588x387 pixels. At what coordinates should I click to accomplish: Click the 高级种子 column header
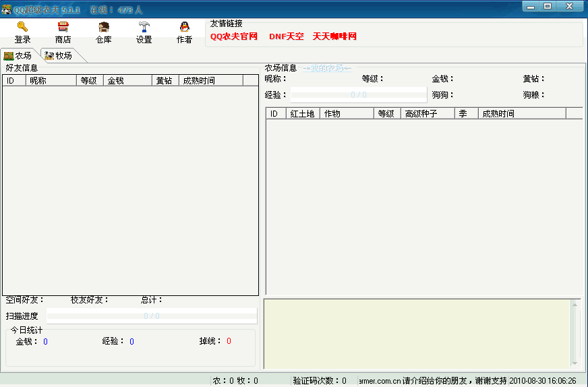pos(428,113)
